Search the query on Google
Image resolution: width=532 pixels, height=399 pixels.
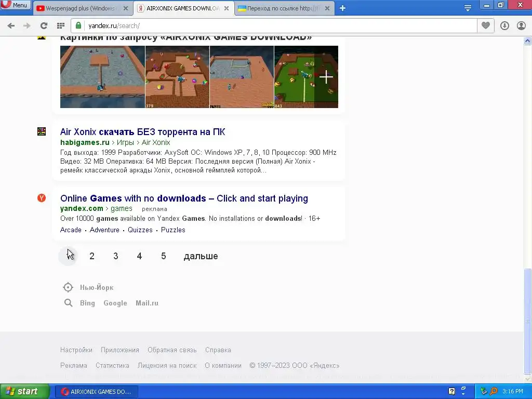pyautogui.click(x=115, y=303)
